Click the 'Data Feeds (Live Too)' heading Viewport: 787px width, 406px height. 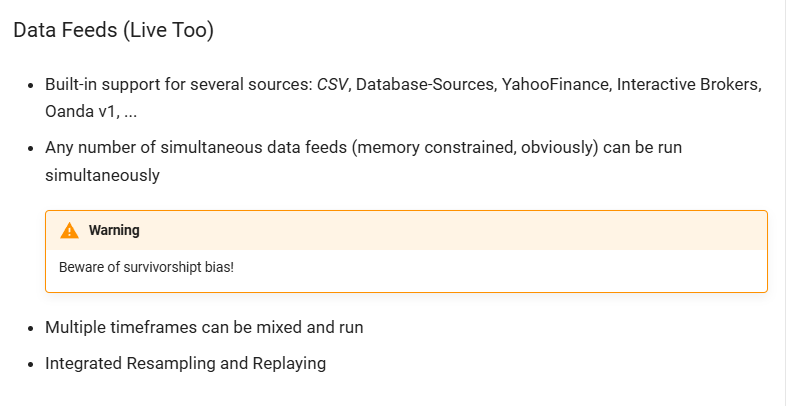pyautogui.click(x=113, y=30)
